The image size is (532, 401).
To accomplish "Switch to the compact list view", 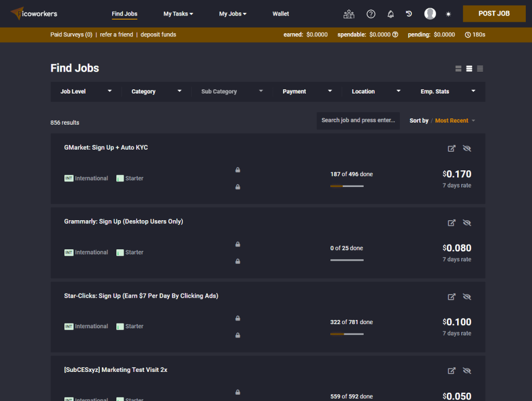I will click(x=480, y=69).
